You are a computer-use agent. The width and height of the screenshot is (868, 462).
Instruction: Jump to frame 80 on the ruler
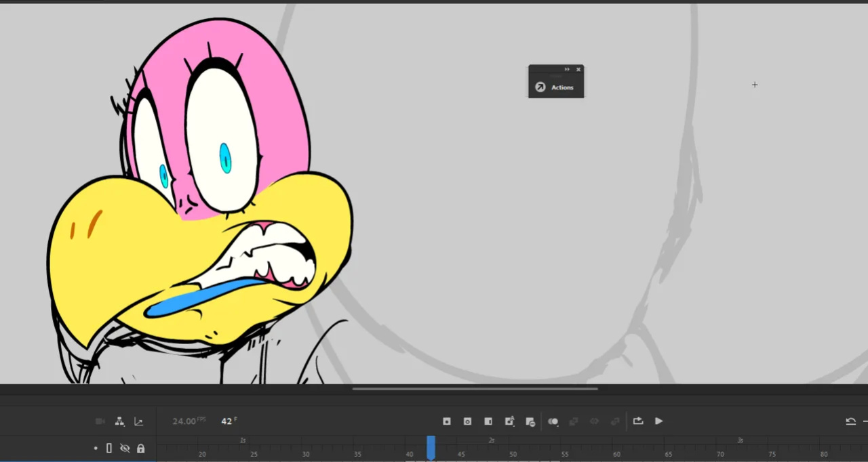coord(824,454)
